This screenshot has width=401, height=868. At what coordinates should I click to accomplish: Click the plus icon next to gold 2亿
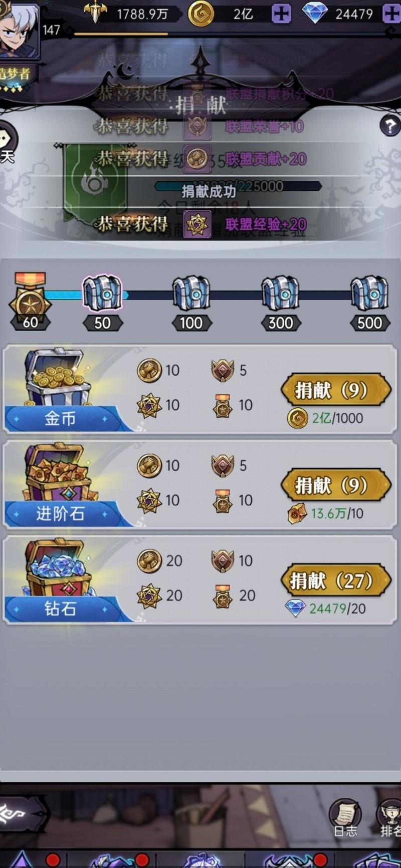pyautogui.click(x=281, y=14)
